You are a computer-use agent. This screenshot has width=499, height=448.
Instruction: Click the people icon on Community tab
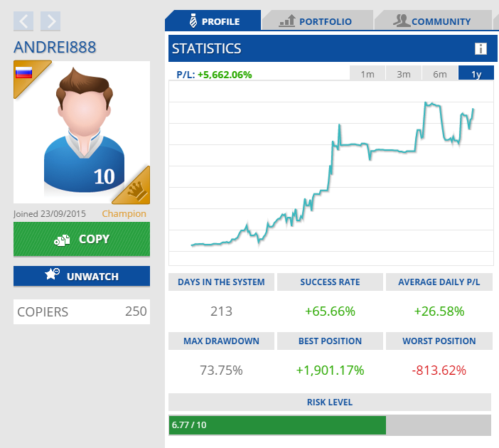402,21
